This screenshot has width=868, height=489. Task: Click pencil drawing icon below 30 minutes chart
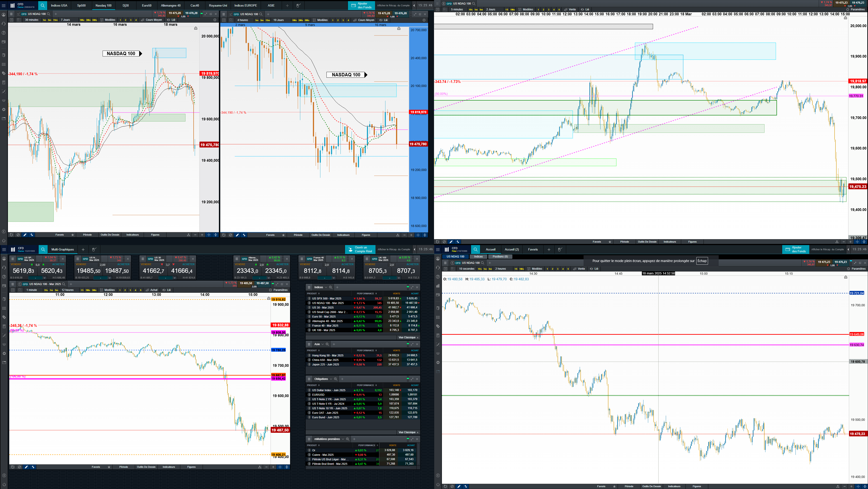click(25, 235)
